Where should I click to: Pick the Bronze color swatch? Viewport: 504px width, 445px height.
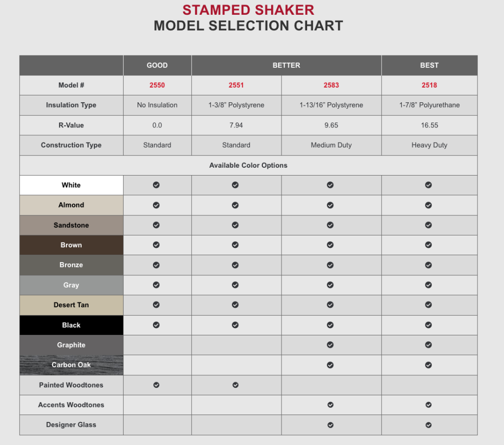[x=71, y=265]
